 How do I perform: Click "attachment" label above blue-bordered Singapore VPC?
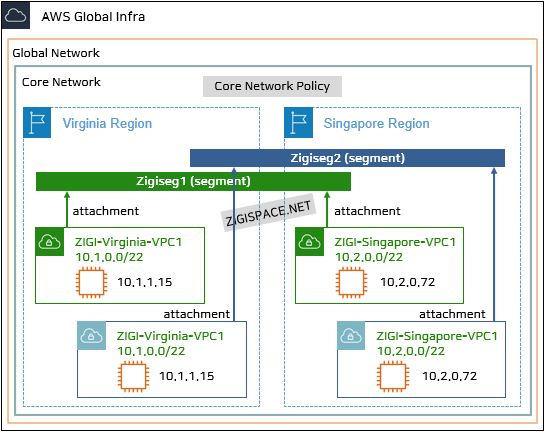(452, 314)
